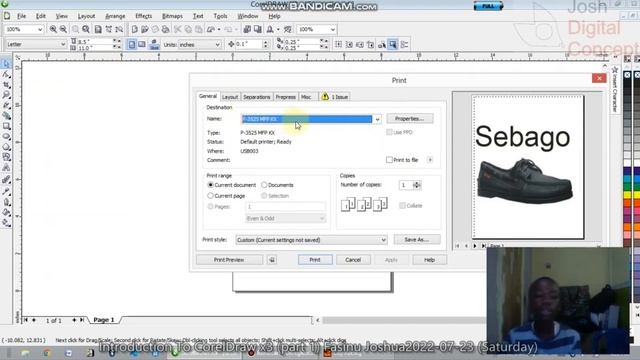Click the Export icon in the toolbar

coord(258,29)
